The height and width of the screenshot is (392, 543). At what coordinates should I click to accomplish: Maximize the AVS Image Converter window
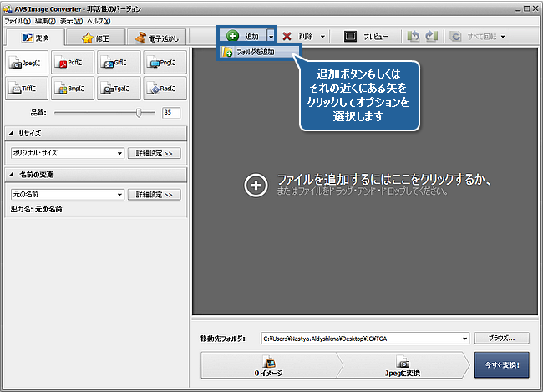click(526, 8)
